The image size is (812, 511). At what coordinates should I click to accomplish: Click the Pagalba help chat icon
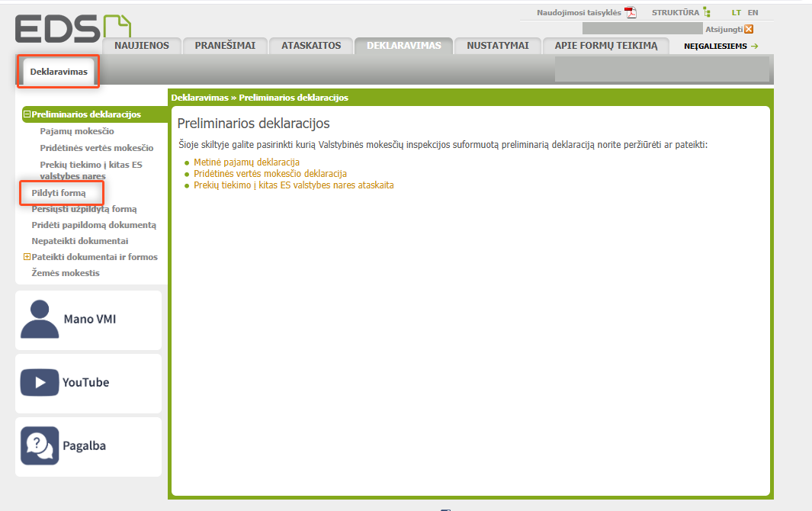pyautogui.click(x=40, y=446)
